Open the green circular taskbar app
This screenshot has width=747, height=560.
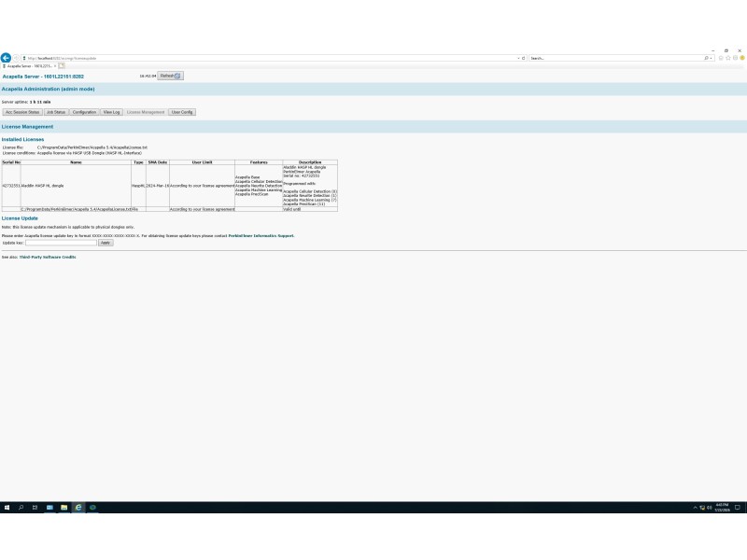[92, 508]
